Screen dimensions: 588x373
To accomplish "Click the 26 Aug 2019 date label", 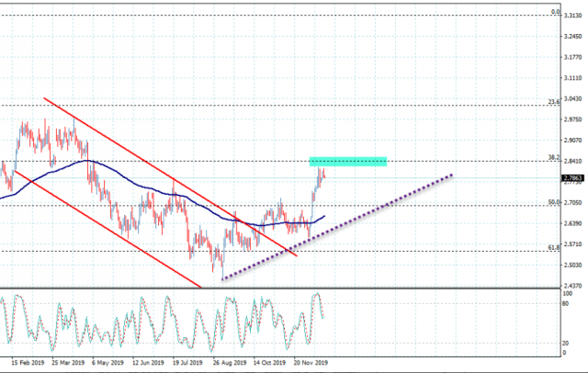I will click(x=231, y=362).
